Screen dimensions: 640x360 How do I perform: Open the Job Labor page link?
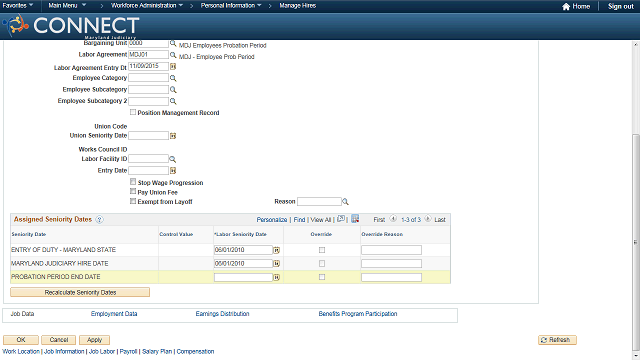click(x=102, y=351)
